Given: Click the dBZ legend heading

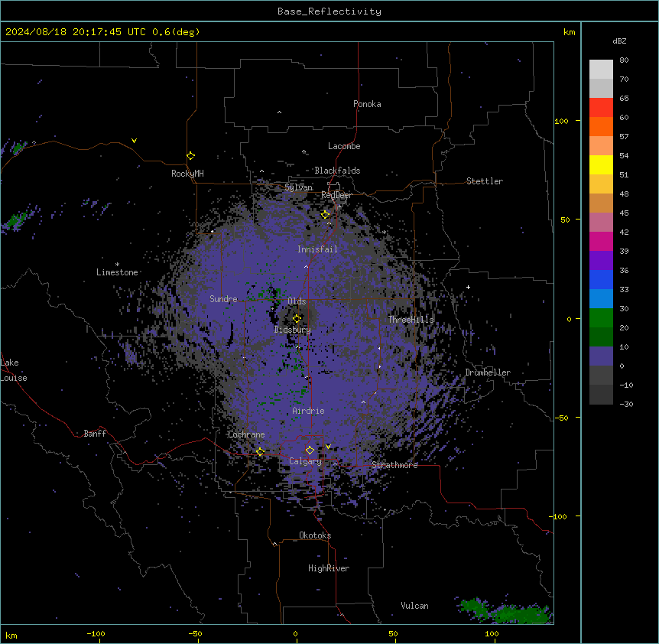Looking at the screenshot, I should [x=619, y=41].
